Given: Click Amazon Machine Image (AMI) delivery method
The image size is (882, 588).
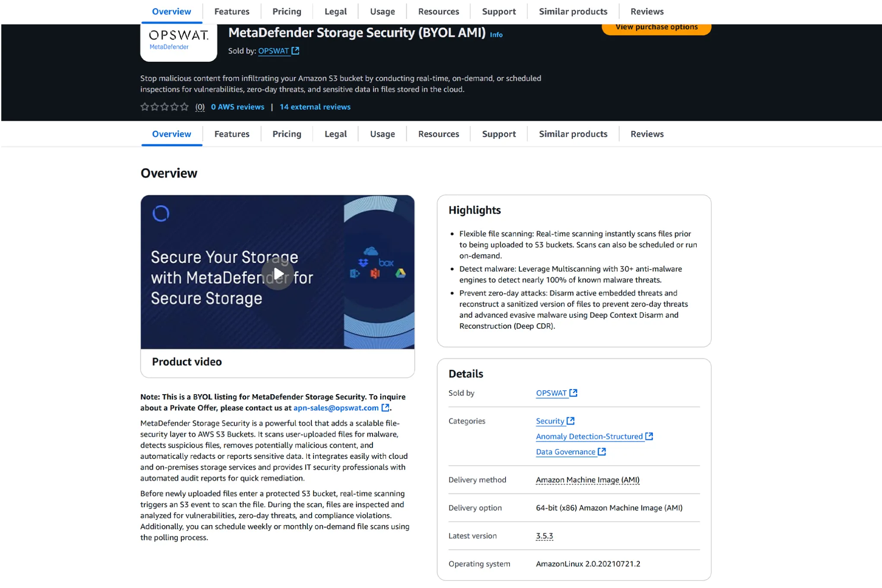Looking at the screenshot, I should pos(587,480).
